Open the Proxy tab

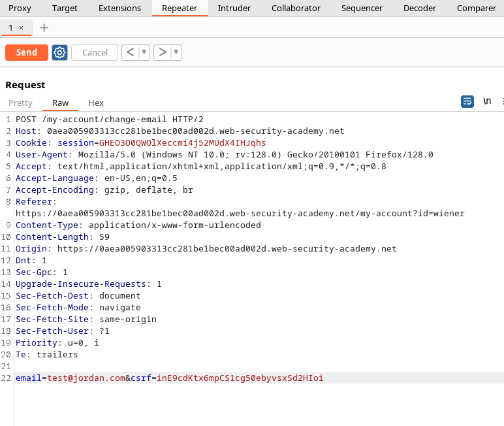pyautogui.click(x=20, y=8)
